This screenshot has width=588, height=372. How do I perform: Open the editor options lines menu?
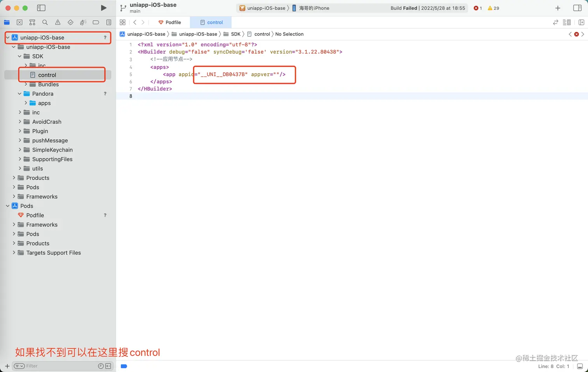click(x=567, y=22)
